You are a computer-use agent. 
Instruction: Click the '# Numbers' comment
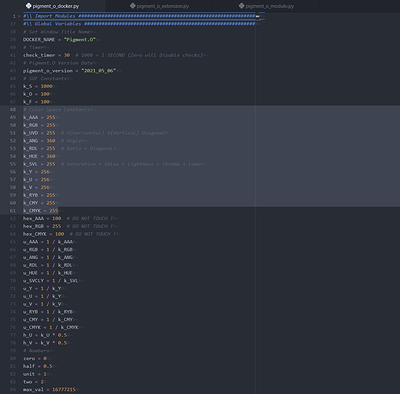(x=36, y=351)
